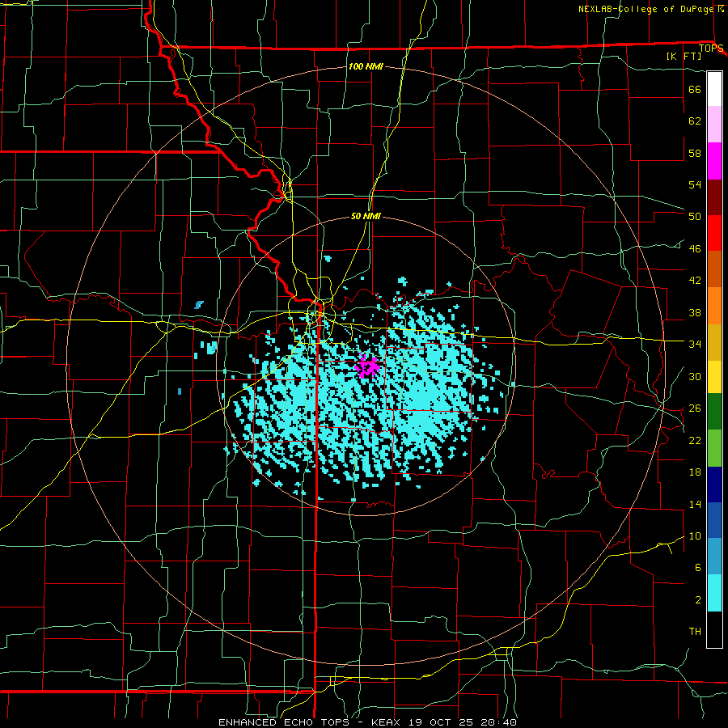Click the "50 NMI" range ring label
This screenshot has height=728, width=728.
pyautogui.click(x=366, y=216)
